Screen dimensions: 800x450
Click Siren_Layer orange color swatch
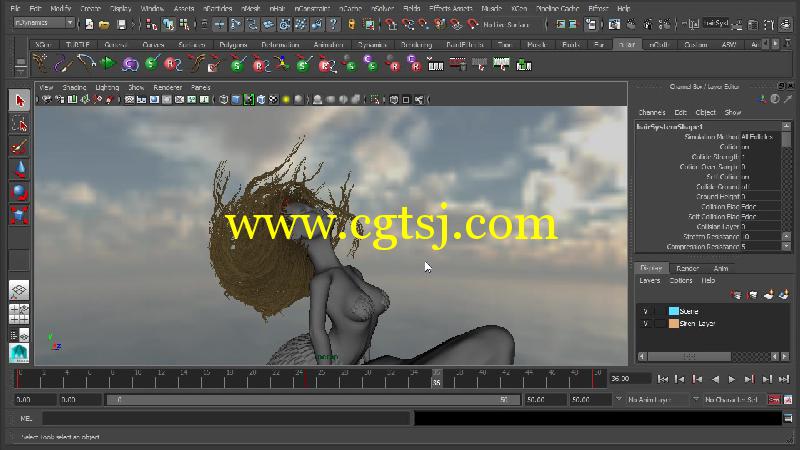pyautogui.click(x=673, y=323)
